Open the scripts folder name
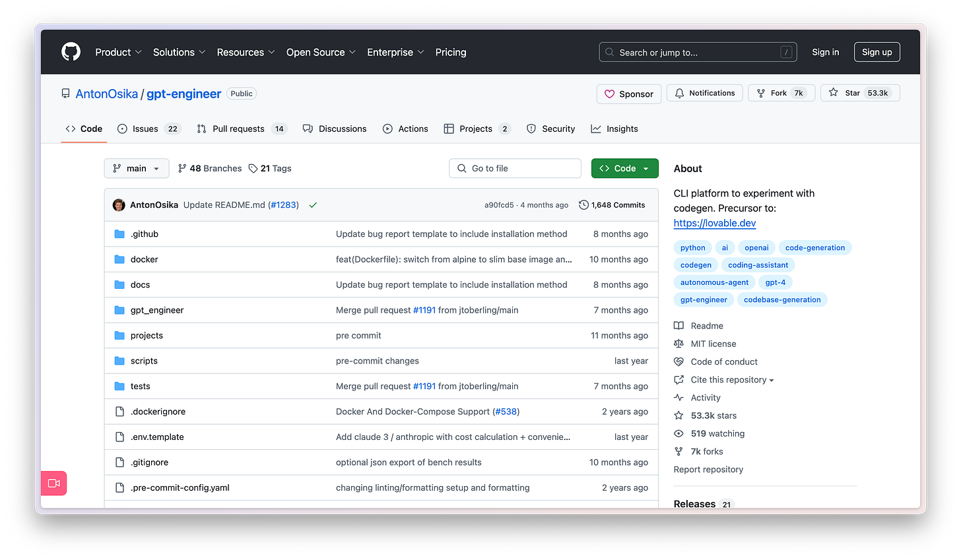Screen dimensions: 961x560 pos(144,361)
